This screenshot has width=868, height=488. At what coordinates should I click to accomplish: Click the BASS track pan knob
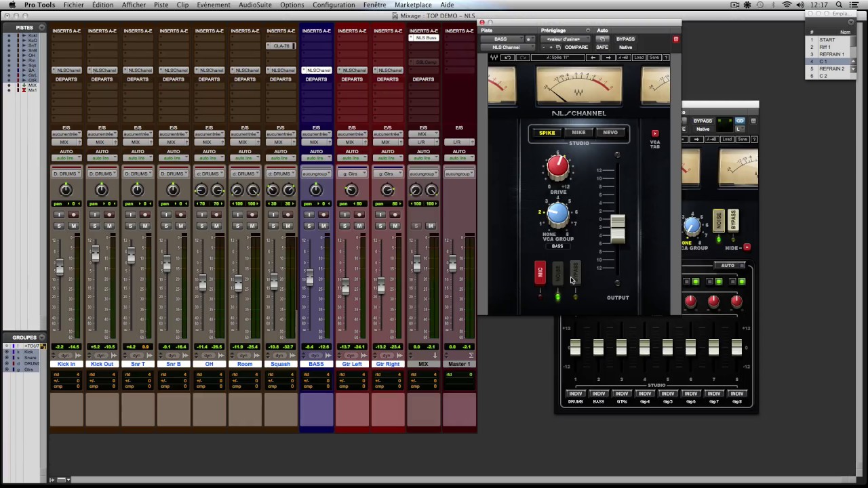(x=316, y=190)
